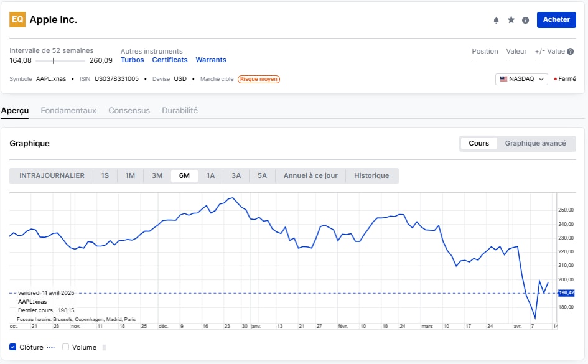Click the orange EQ instrument badge
588x364 pixels.
tap(17, 19)
